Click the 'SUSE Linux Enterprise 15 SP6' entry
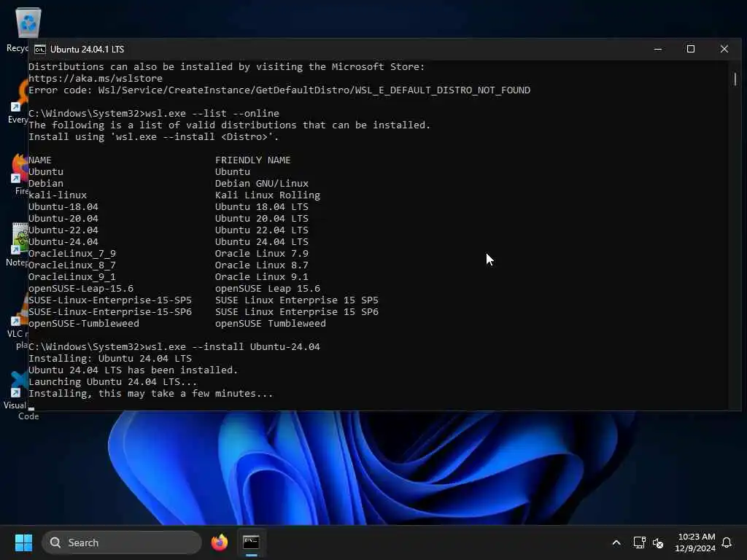The height and width of the screenshot is (560, 747). pos(296,311)
